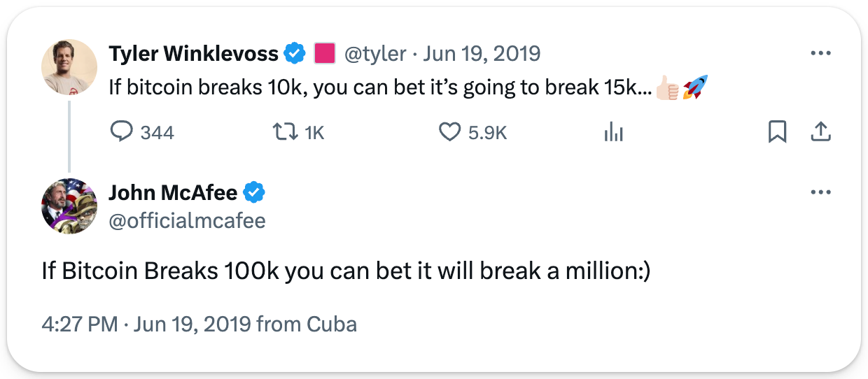The width and height of the screenshot is (868, 379).
Task: Visit the @officialmcafee handle
Action: click(187, 221)
